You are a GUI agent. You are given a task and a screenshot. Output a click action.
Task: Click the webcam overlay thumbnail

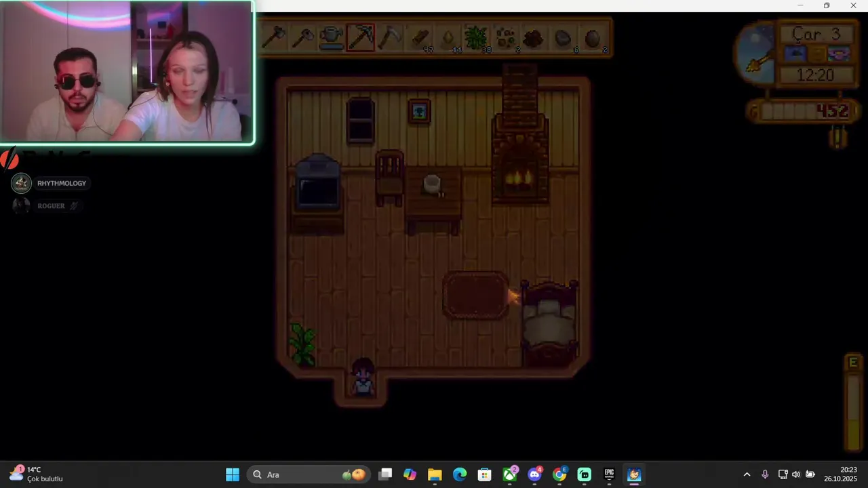click(x=127, y=72)
